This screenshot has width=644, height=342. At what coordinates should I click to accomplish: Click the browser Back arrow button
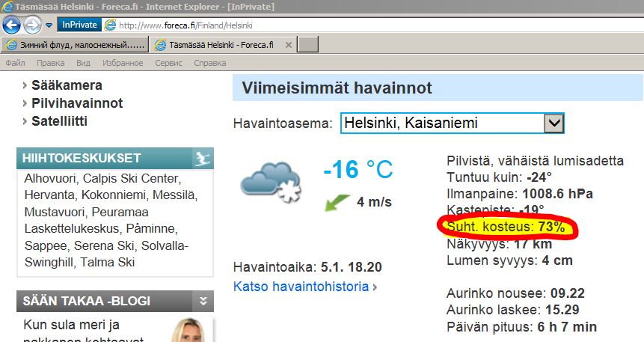tap(12, 25)
